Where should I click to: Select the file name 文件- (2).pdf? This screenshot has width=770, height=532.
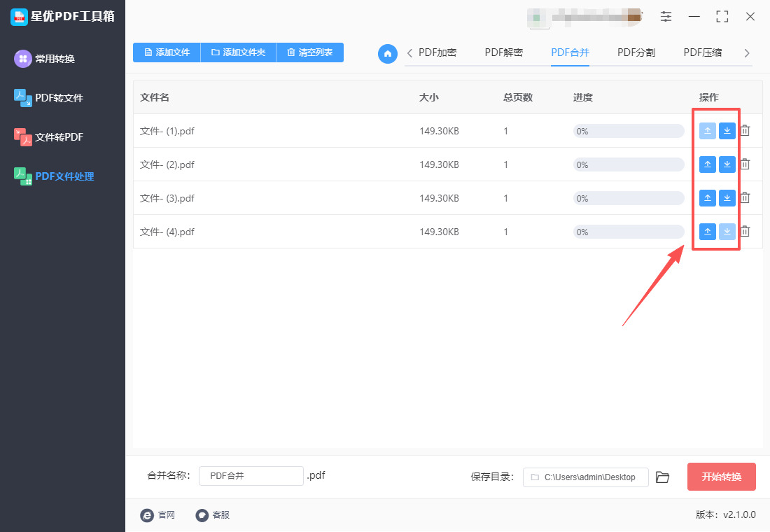coord(167,164)
